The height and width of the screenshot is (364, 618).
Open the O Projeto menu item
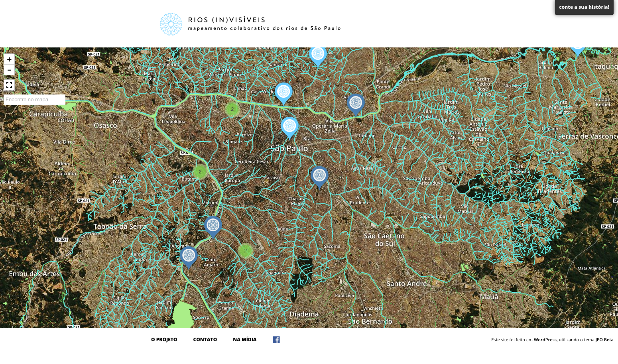[164, 340]
